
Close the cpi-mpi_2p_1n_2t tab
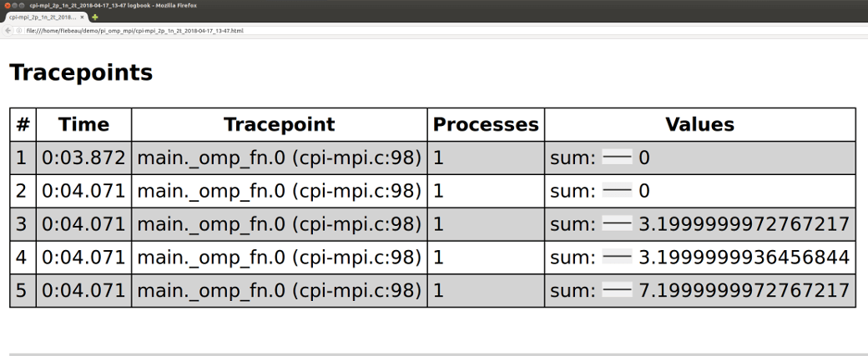click(x=82, y=18)
